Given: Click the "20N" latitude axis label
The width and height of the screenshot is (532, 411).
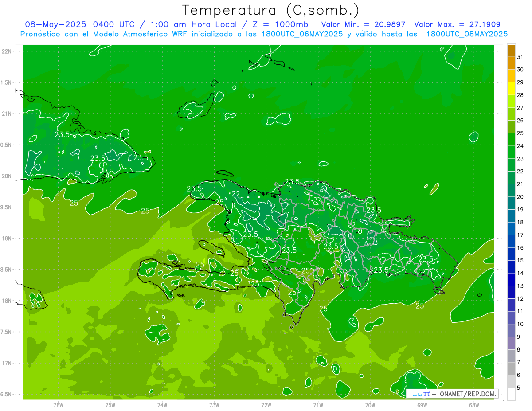Looking at the screenshot, I should pos(7,176).
